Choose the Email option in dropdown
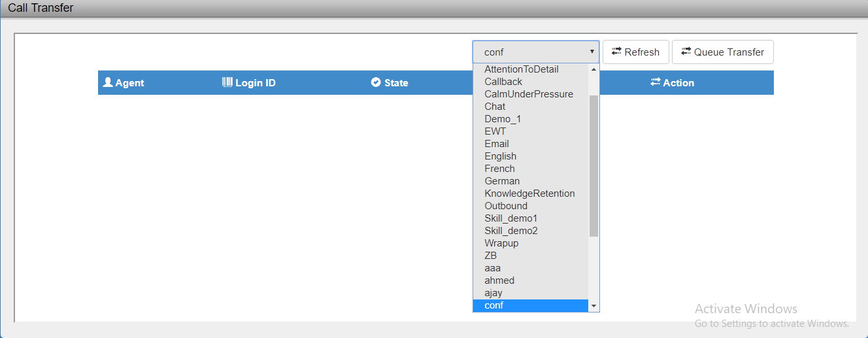The image size is (868, 338). click(x=496, y=144)
